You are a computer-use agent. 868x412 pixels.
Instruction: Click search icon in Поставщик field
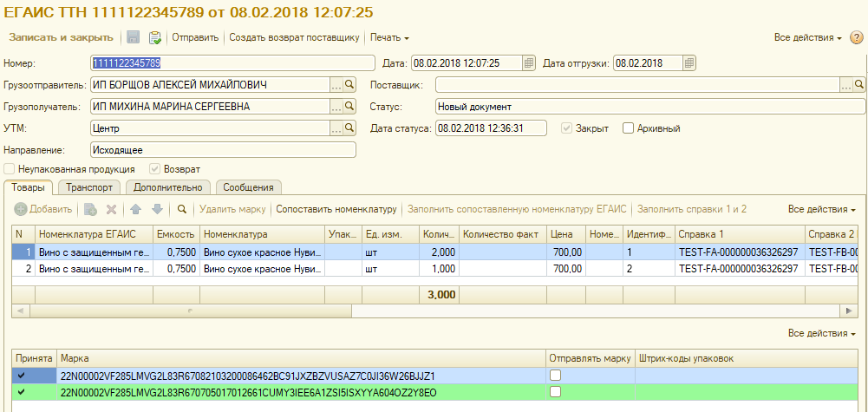(859, 85)
